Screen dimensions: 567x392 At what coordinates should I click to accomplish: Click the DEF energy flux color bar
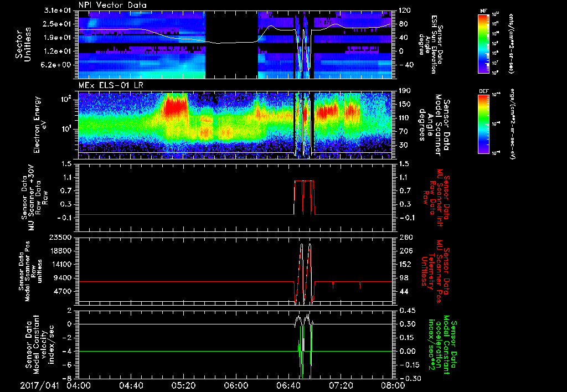pyautogui.click(x=483, y=123)
